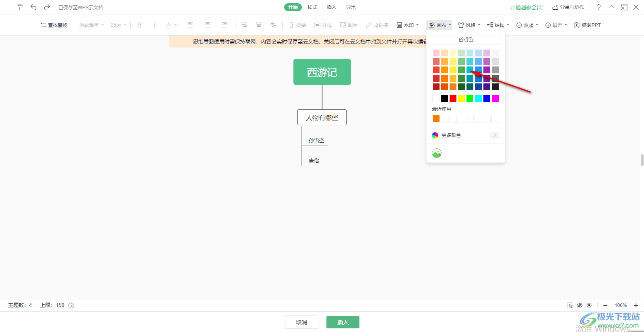This screenshot has width=644, height=332.
Task: Select the recently used orange swatch
Action: click(436, 118)
